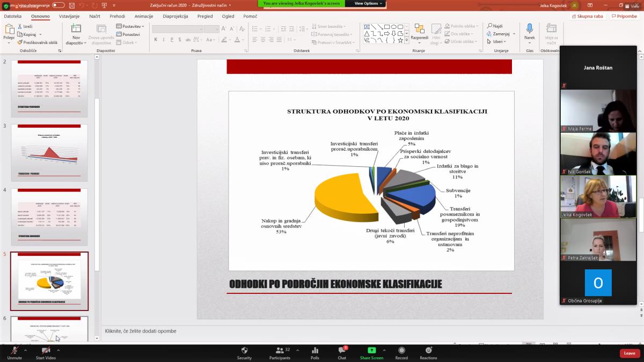Open the Postavitev layout dropdown
644x362 pixels.
pyautogui.click(x=130, y=26)
